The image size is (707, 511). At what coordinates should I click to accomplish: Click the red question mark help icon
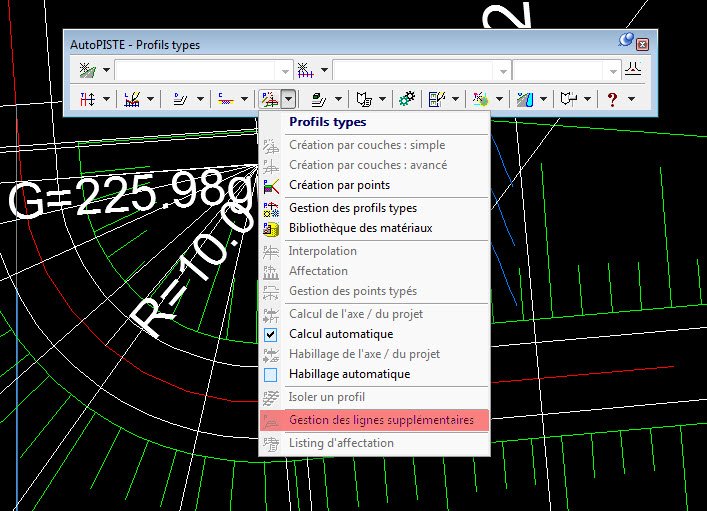point(612,99)
